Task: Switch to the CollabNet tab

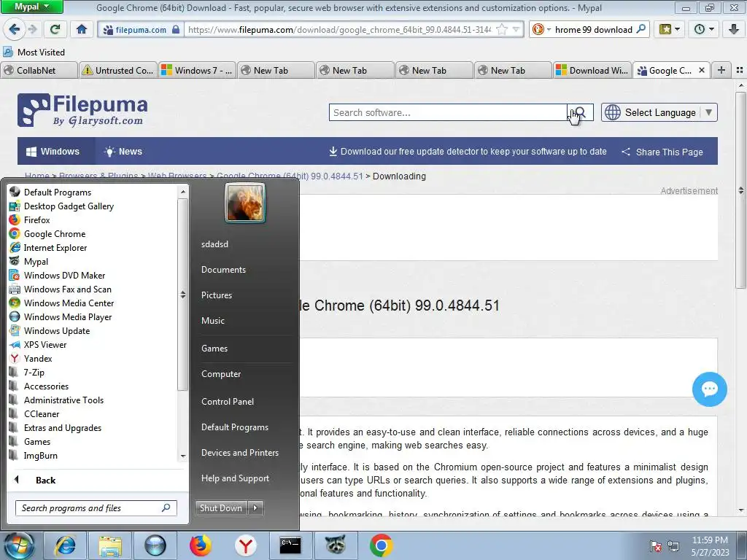Action: point(39,70)
